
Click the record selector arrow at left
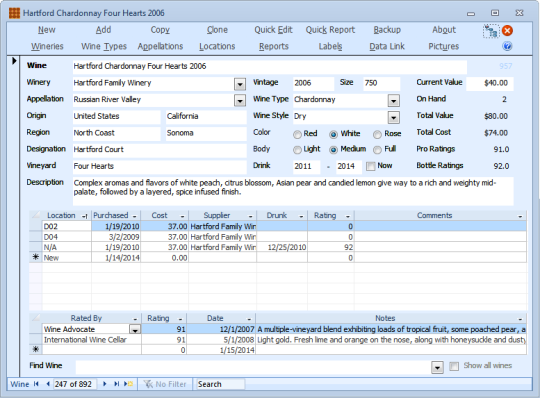coord(14,61)
